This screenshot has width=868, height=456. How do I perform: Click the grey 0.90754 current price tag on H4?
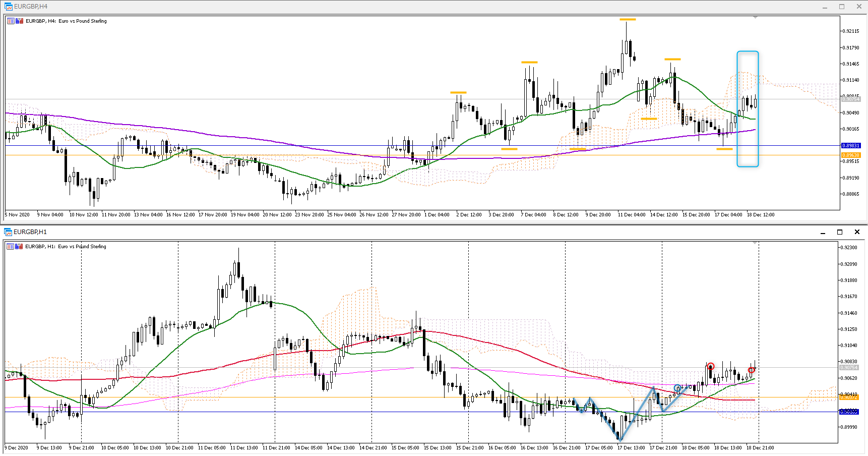(851, 99)
